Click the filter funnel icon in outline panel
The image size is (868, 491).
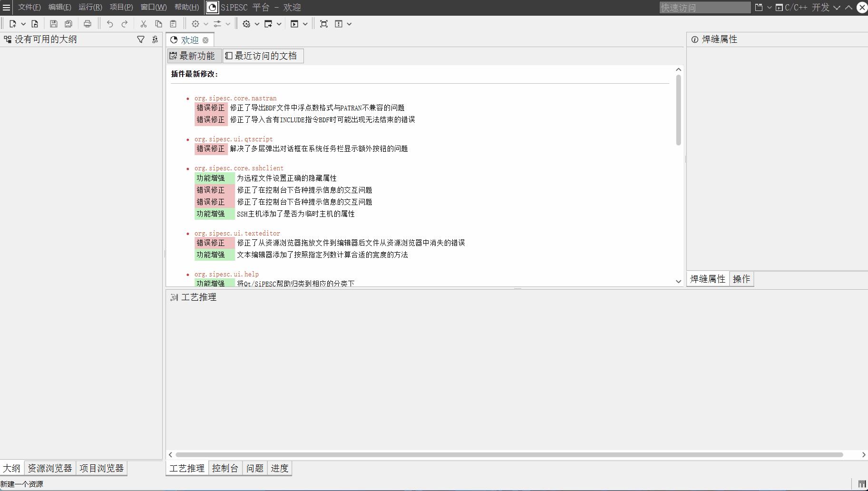[141, 39]
